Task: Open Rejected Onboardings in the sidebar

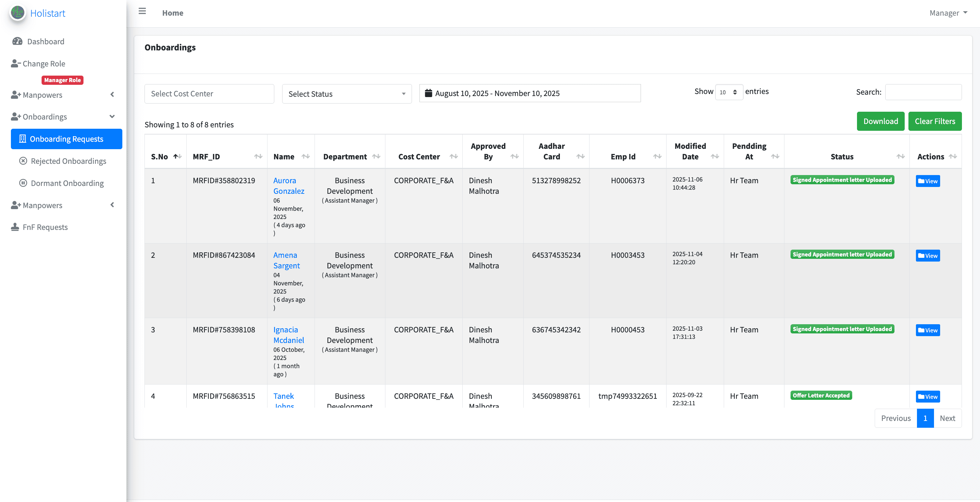Action: 68,160
